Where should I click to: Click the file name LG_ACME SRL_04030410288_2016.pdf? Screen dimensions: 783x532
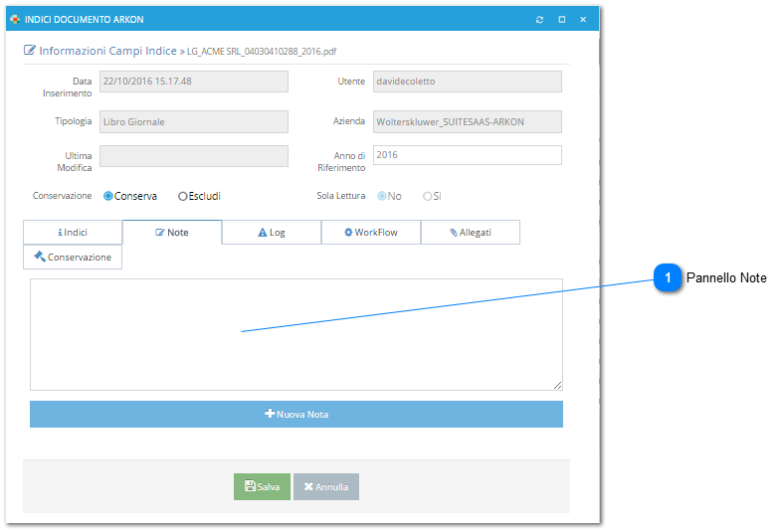(262, 52)
